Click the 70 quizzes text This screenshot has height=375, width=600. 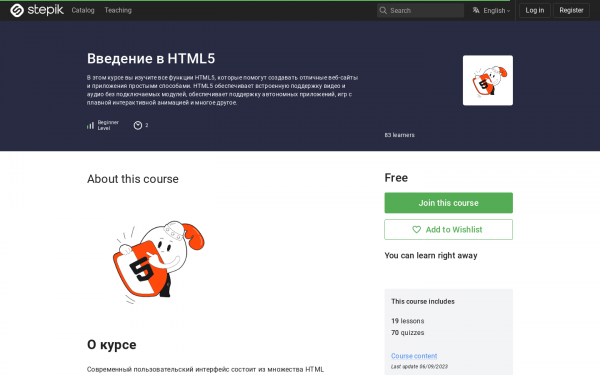408,333
